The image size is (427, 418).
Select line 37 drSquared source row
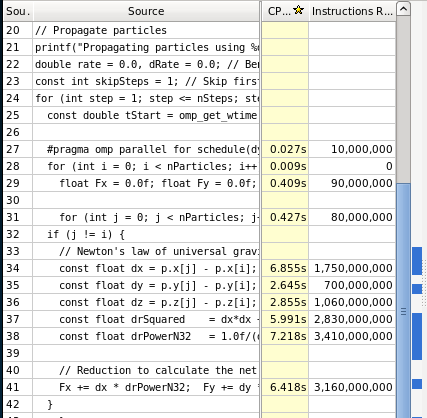click(146, 319)
